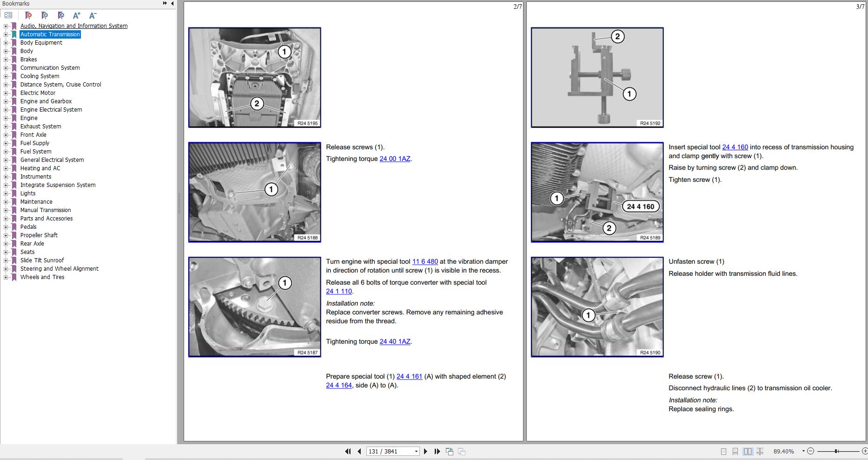This screenshot has width=868, height=460.
Task: Select the Manual Transmission bookmark
Action: point(46,210)
